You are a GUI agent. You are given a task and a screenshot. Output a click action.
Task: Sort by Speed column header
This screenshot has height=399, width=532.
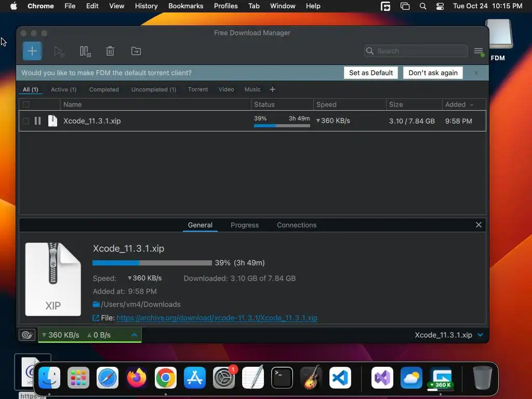(x=350, y=104)
